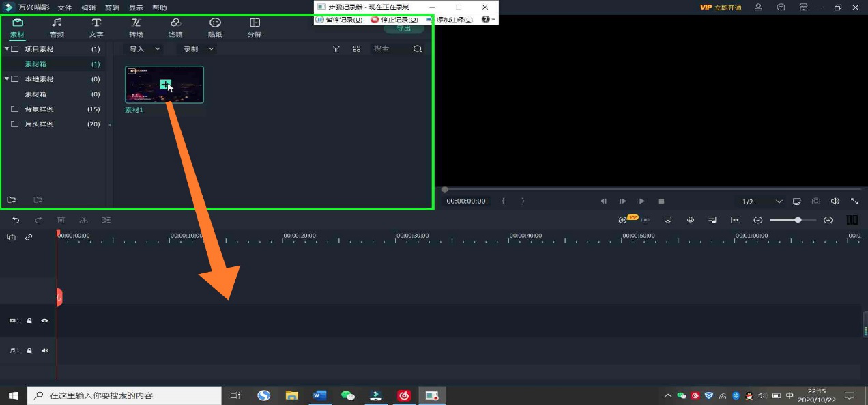The image size is (868, 405).
Task: Switch to the 转场 transitions tab
Action: click(136, 27)
